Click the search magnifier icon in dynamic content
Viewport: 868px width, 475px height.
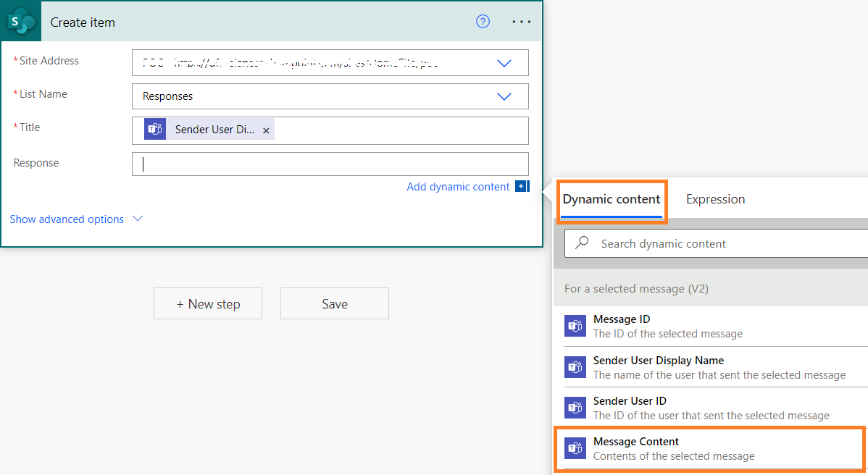[582, 242]
